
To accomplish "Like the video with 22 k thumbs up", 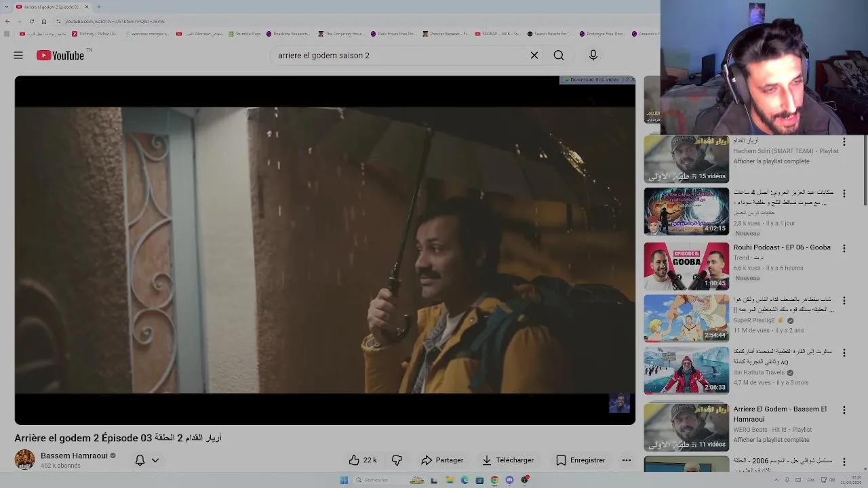I will coord(363,460).
